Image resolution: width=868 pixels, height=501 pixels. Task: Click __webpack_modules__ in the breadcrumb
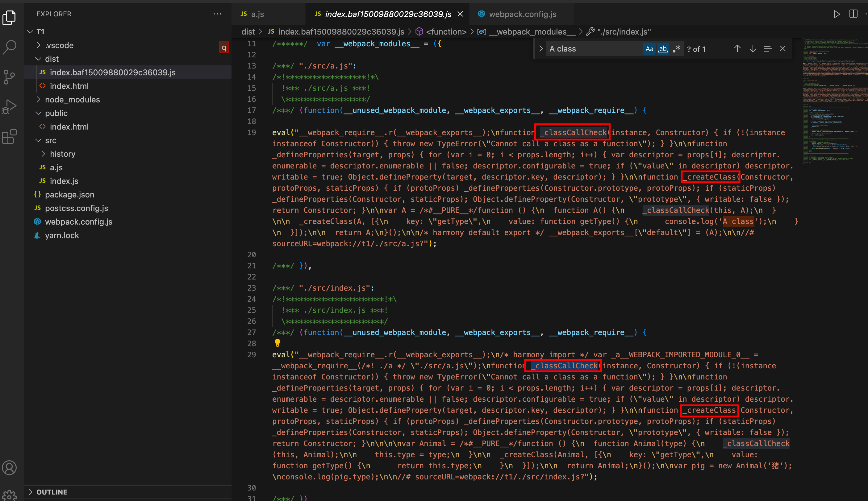click(x=532, y=32)
